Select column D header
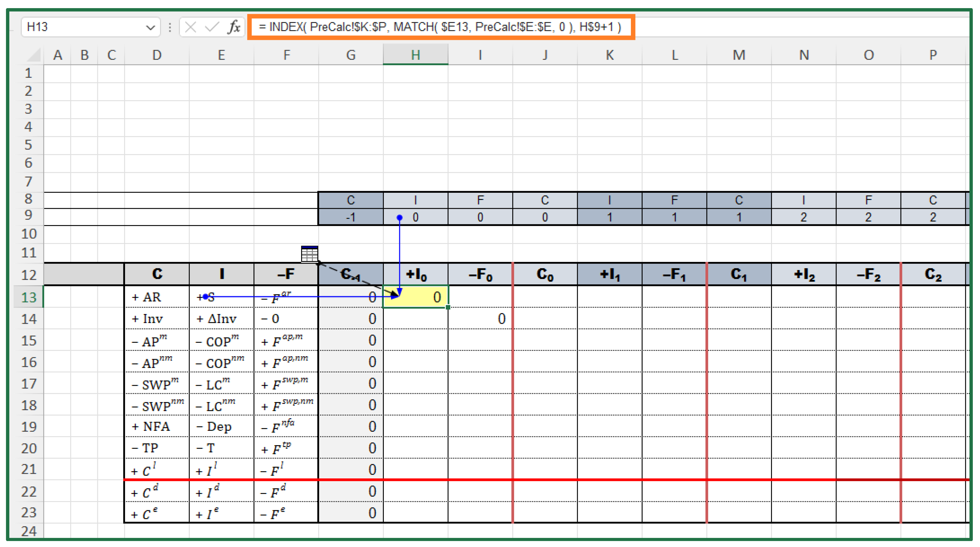This screenshot has height=547, width=980. click(x=157, y=55)
